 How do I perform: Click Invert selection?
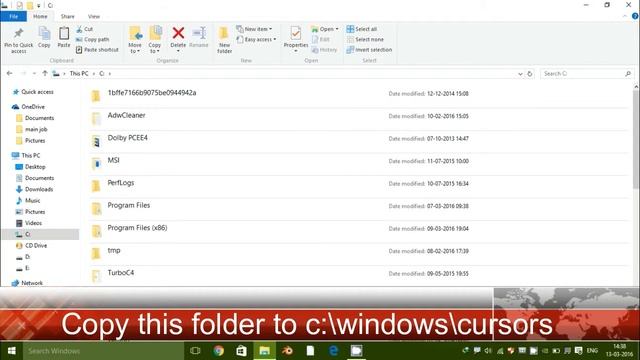point(369,50)
